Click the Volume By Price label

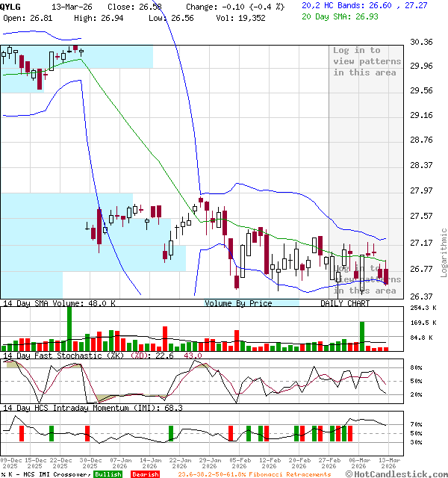238,303
